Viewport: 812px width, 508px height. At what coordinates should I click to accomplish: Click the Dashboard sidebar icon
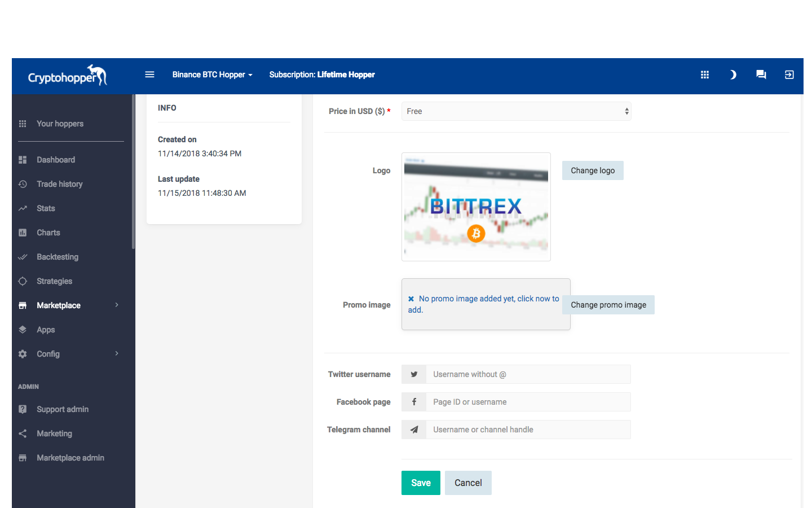click(x=23, y=160)
